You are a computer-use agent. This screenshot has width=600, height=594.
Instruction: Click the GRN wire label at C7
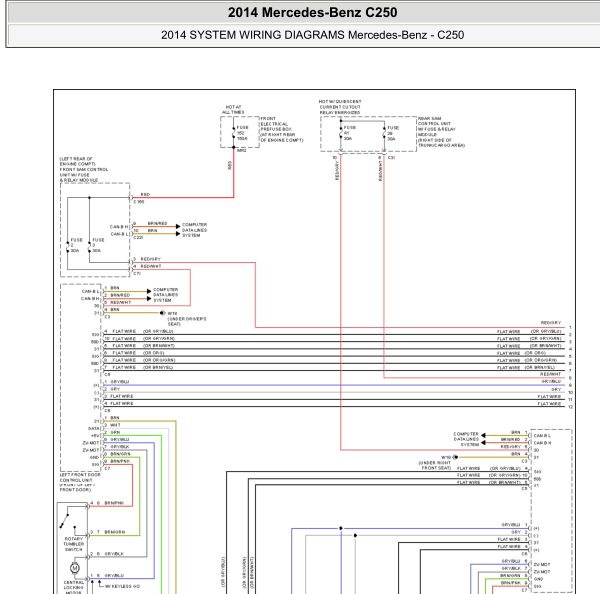pyautogui.click(x=115, y=432)
